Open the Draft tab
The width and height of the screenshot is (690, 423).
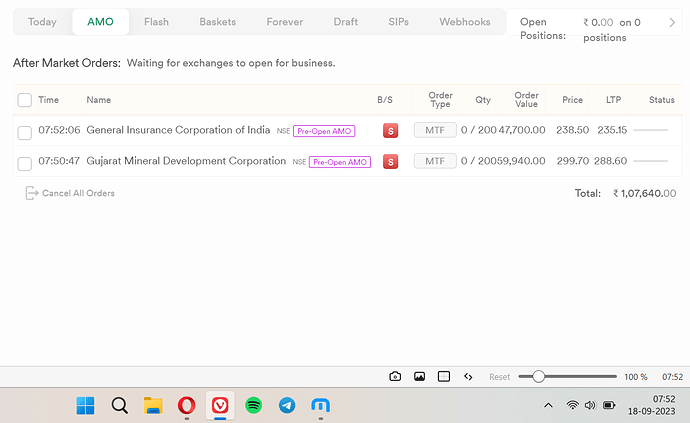(x=345, y=22)
